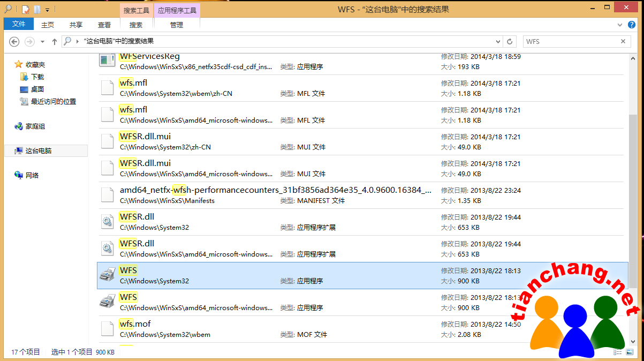Select 家庭组 in navigation pane
The height and width of the screenshot is (361, 644).
coord(35,126)
